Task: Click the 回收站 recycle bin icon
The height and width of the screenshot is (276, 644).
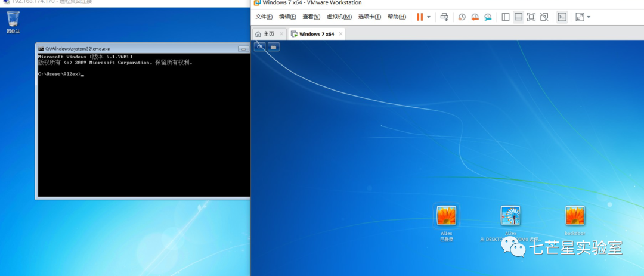Action: (13, 20)
